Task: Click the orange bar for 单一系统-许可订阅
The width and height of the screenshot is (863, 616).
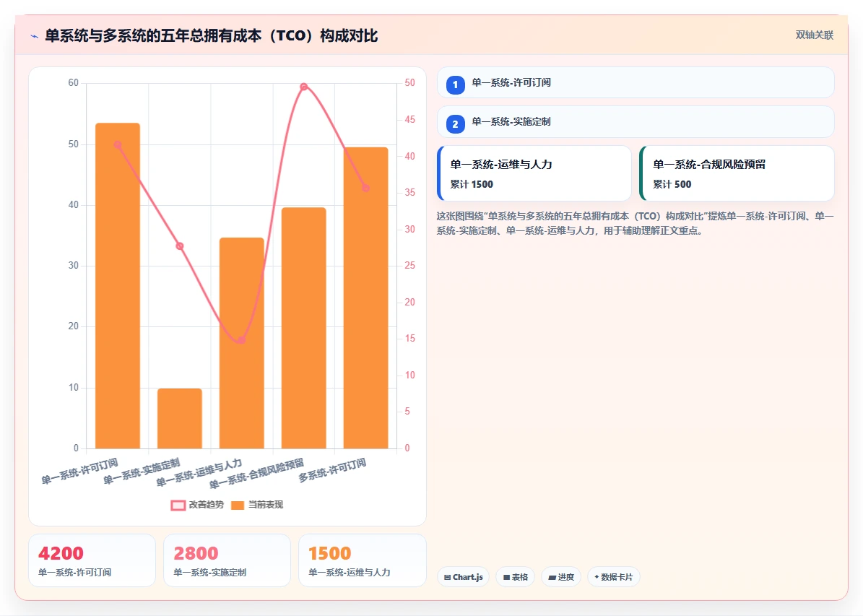Action: (x=118, y=286)
